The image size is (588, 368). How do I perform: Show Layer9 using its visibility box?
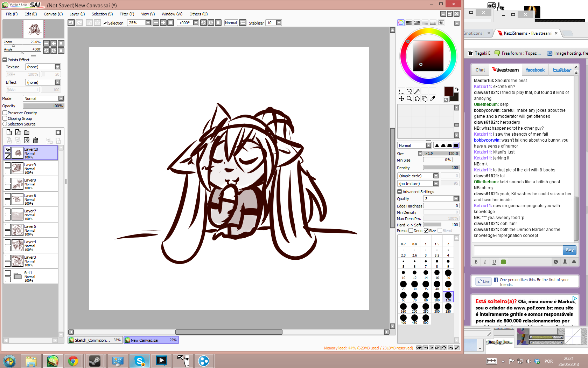tap(8, 165)
